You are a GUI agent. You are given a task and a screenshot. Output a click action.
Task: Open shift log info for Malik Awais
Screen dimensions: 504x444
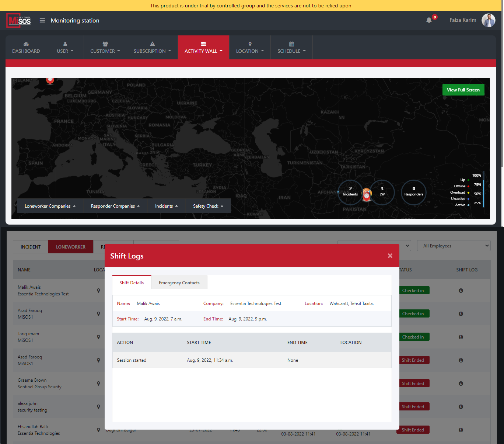[x=461, y=291]
